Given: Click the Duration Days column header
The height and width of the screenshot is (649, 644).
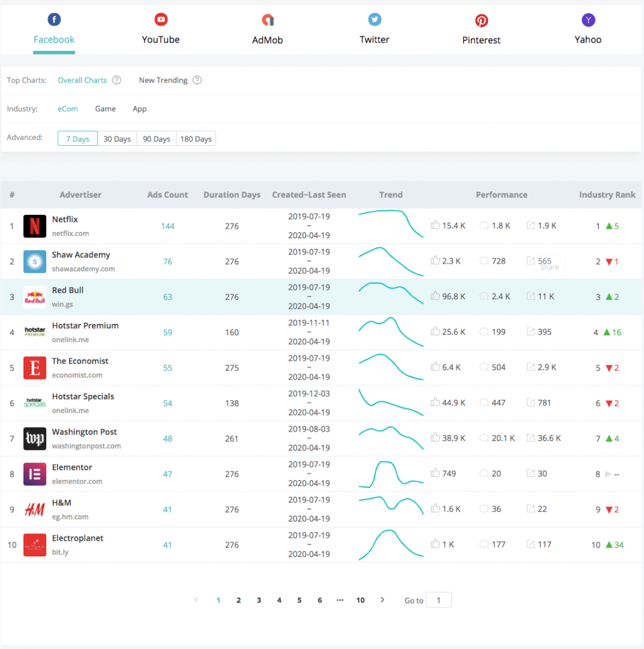Looking at the screenshot, I should pyautogui.click(x=232, y=195).
